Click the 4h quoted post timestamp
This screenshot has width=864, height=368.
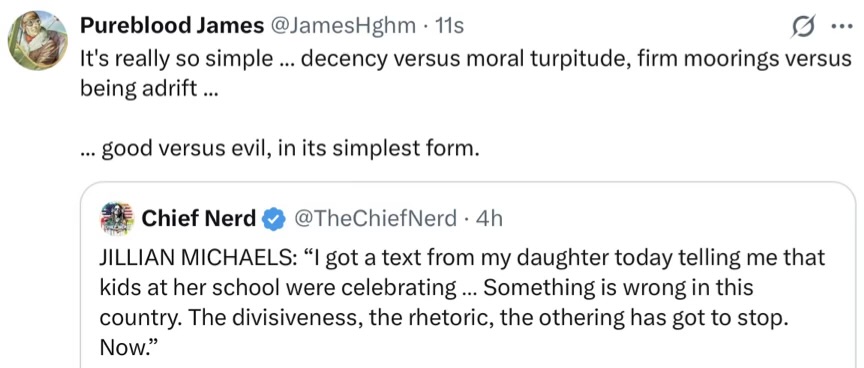[489, 219]
